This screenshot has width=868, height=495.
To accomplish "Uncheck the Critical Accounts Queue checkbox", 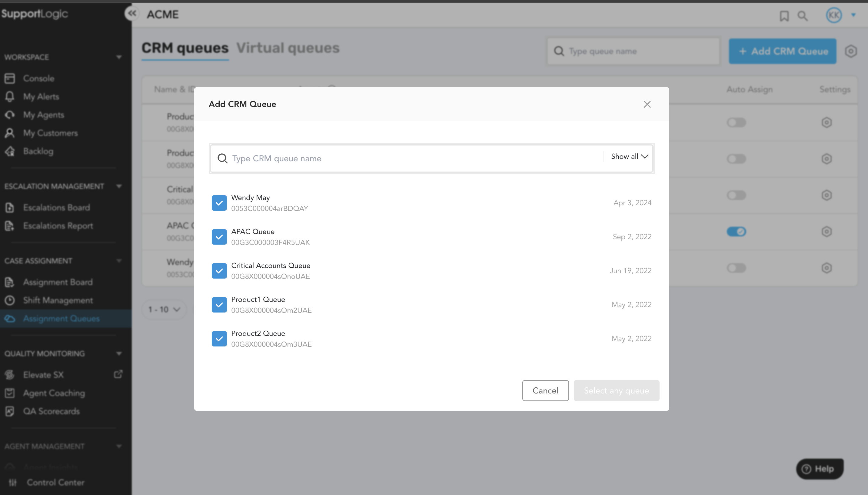I will pos(219,271).
